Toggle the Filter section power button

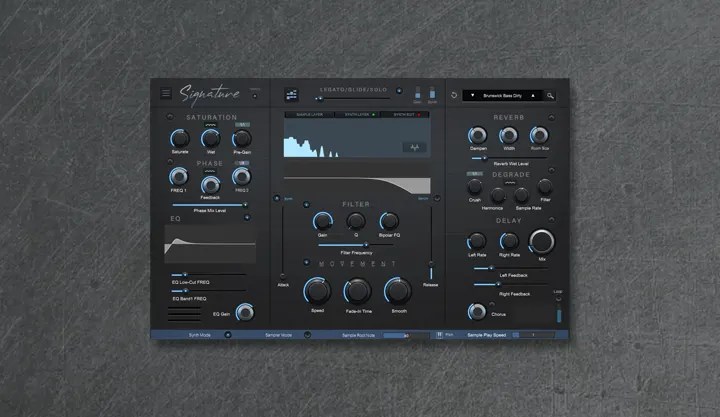tap(306, 204)
